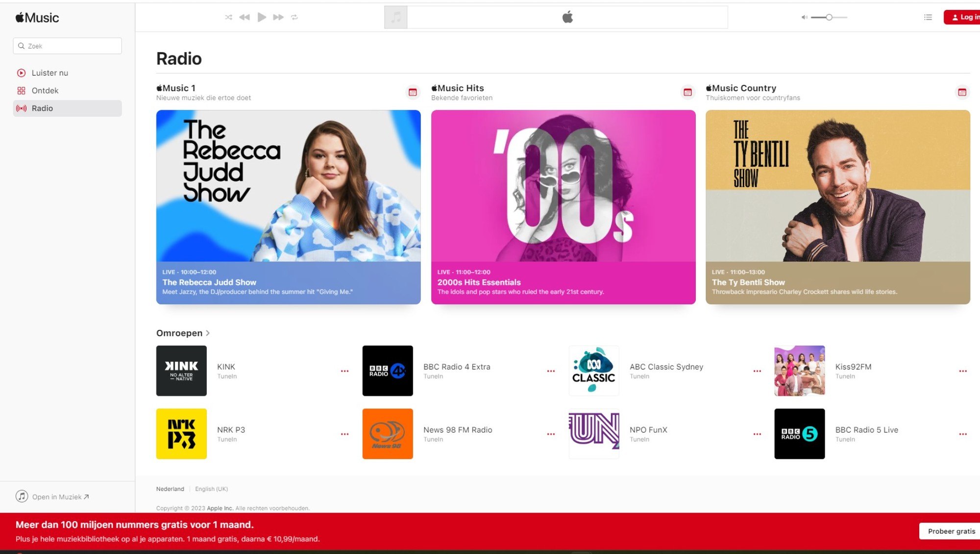Open more options for News 98 FM Radio

pyautogui.click(x=551, y=434)
